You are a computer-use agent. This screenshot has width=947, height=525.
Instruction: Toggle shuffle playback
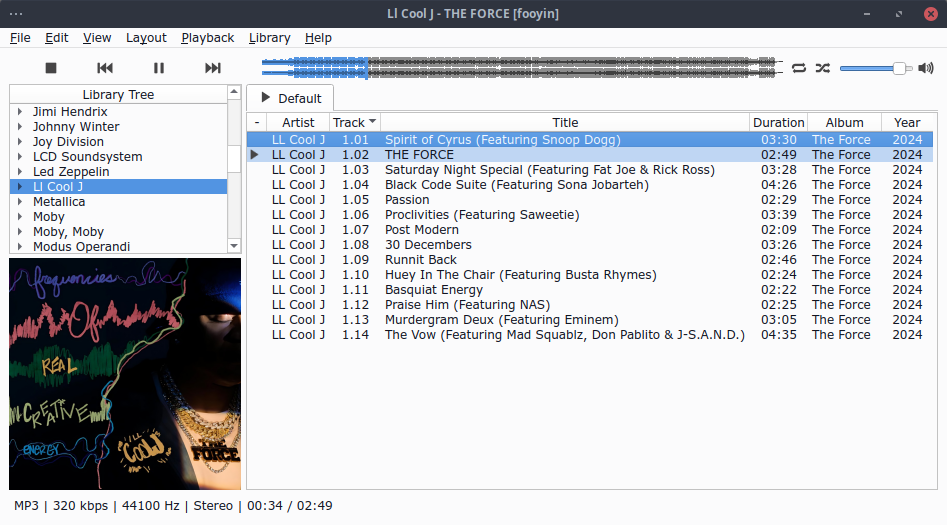point(822,68)
